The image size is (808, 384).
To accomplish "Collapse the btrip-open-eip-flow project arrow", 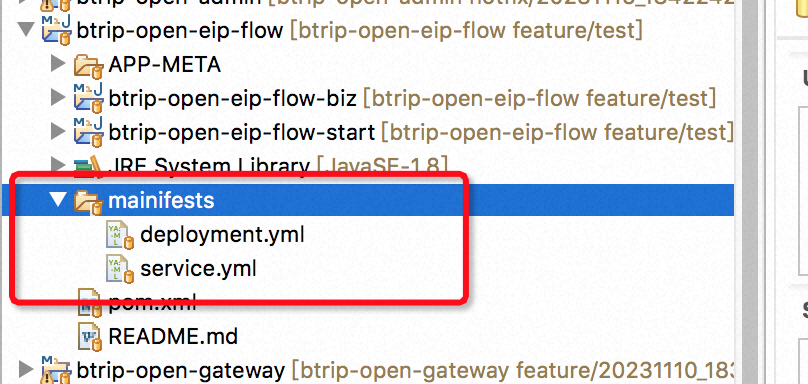I will pos(26,29).
